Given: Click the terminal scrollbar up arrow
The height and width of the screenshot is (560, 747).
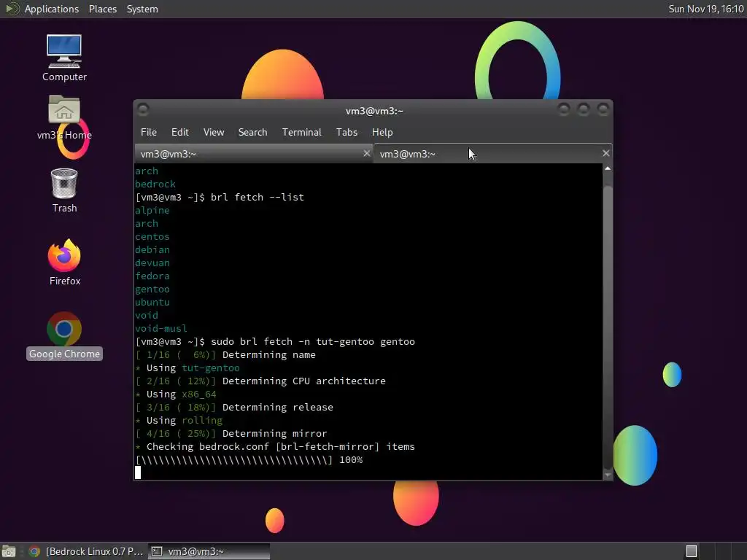Looking at the screenshot, I should [x=608, y=168].
